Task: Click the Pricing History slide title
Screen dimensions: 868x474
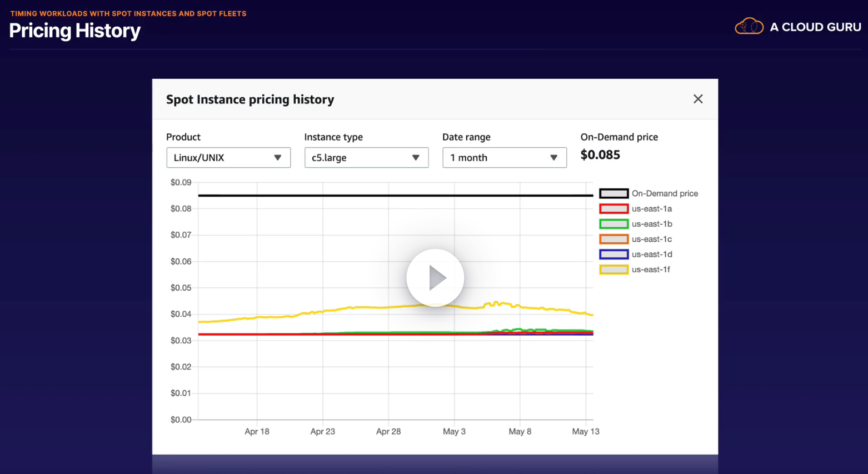Action: coord(75,31)
